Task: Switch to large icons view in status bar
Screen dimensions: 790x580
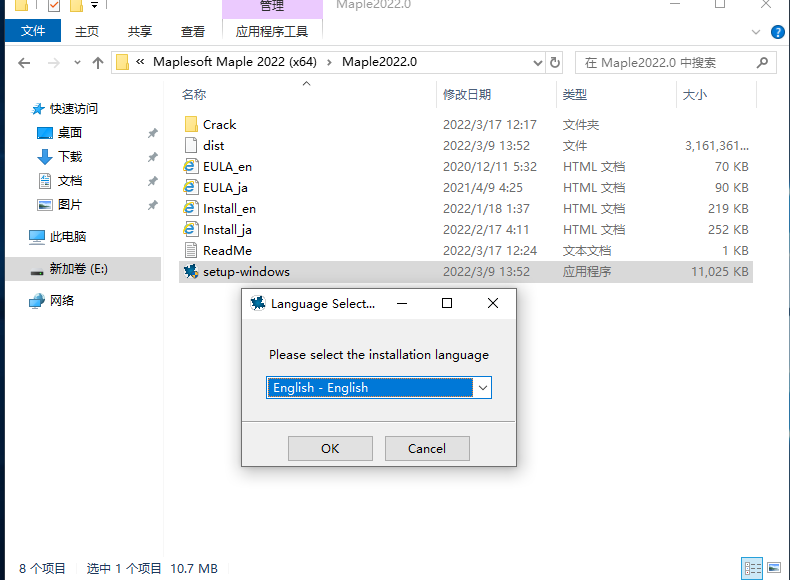Action: [x=774, y=568]
